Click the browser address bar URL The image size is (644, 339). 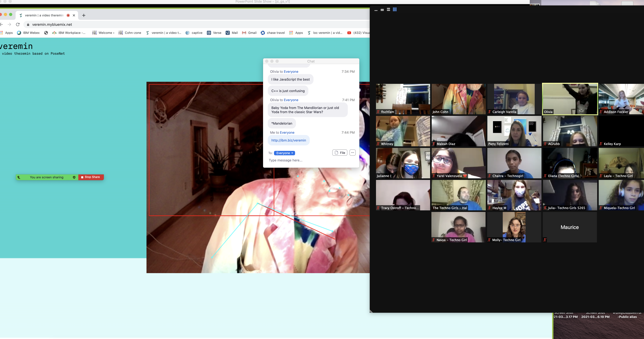pyautogui.click(x=52, y=24)
